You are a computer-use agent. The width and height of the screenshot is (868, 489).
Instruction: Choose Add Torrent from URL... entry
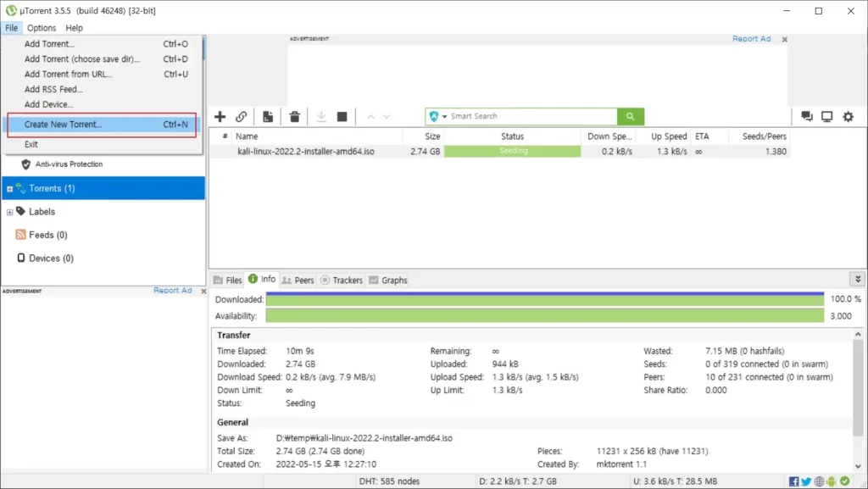click(103, 74)
